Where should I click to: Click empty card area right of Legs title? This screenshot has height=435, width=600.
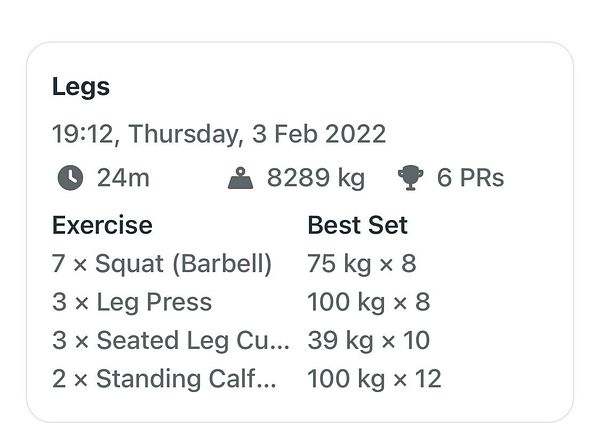pyautogui.click(x=350, y=87)
